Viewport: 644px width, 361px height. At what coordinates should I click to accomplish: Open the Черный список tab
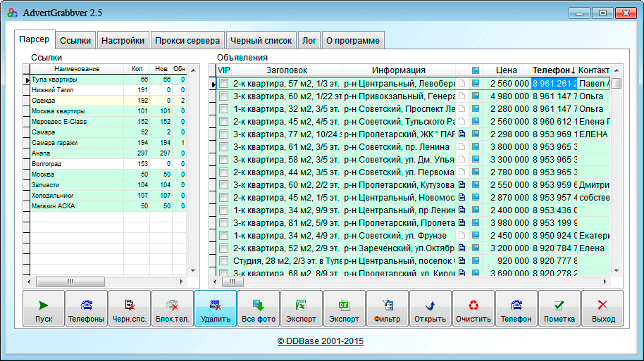click(x=261, y=41)
